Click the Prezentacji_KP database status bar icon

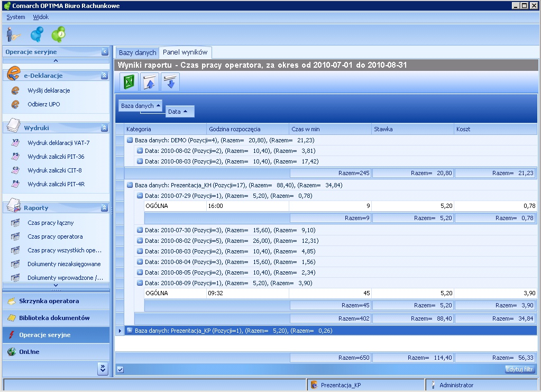click(x=314, y=385)
